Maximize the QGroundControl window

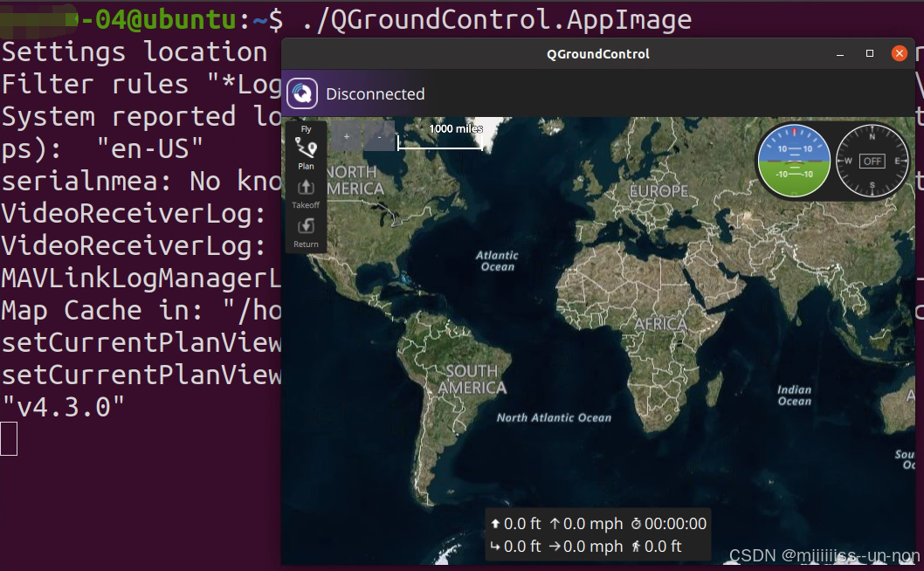point(870,53)
